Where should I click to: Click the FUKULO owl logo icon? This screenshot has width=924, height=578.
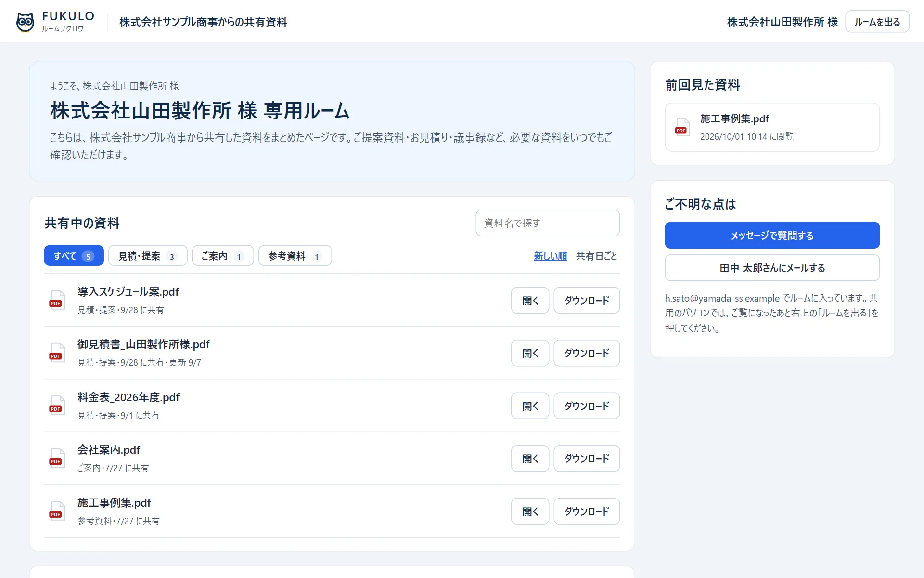[25, 22]
